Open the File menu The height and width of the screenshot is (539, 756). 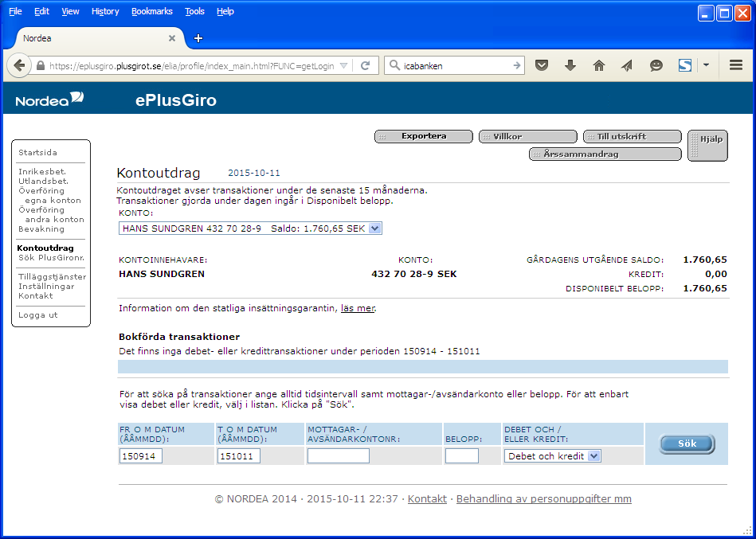click(15, 11)
